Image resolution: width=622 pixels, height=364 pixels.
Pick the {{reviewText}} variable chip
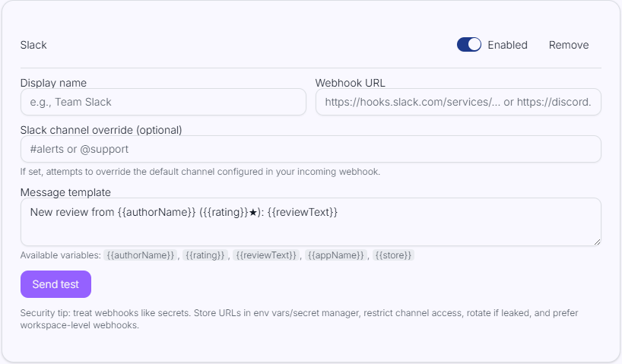[266, 255]
